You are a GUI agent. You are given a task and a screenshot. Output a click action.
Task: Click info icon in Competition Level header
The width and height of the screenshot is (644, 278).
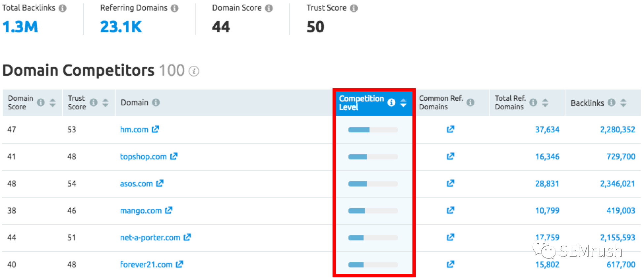[x=391, y=102]
